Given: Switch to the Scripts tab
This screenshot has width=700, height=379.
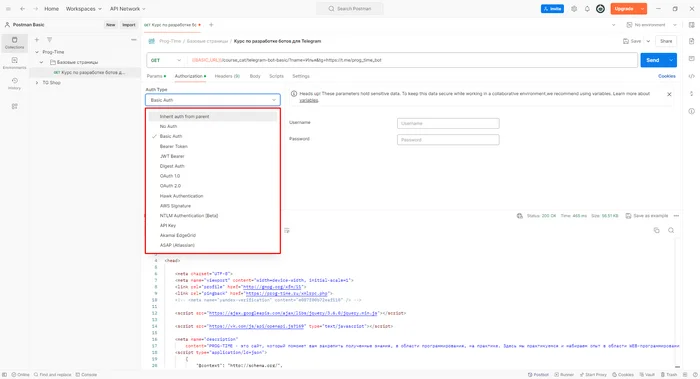Looking at the screenshot, I should pos(276,76).
